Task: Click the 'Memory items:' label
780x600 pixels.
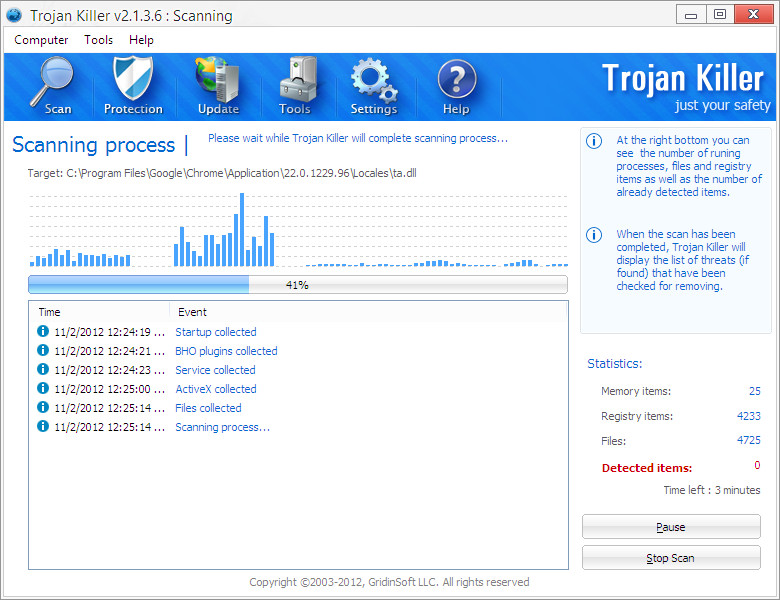Action: click(636, 391)
